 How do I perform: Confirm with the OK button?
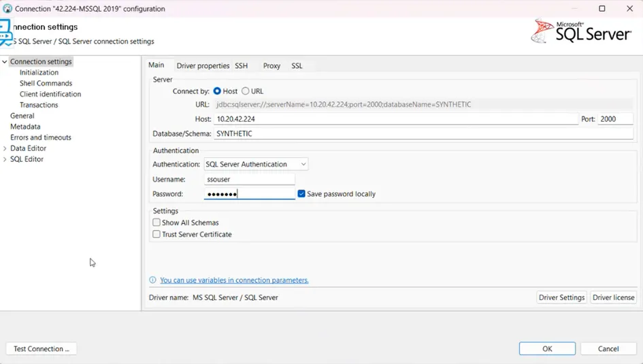pos(547,349)
